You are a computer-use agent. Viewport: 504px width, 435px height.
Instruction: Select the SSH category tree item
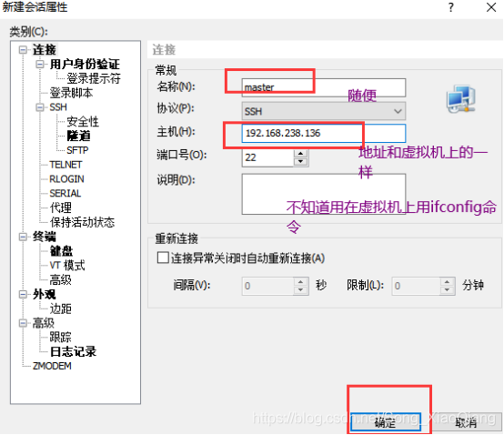58,107
